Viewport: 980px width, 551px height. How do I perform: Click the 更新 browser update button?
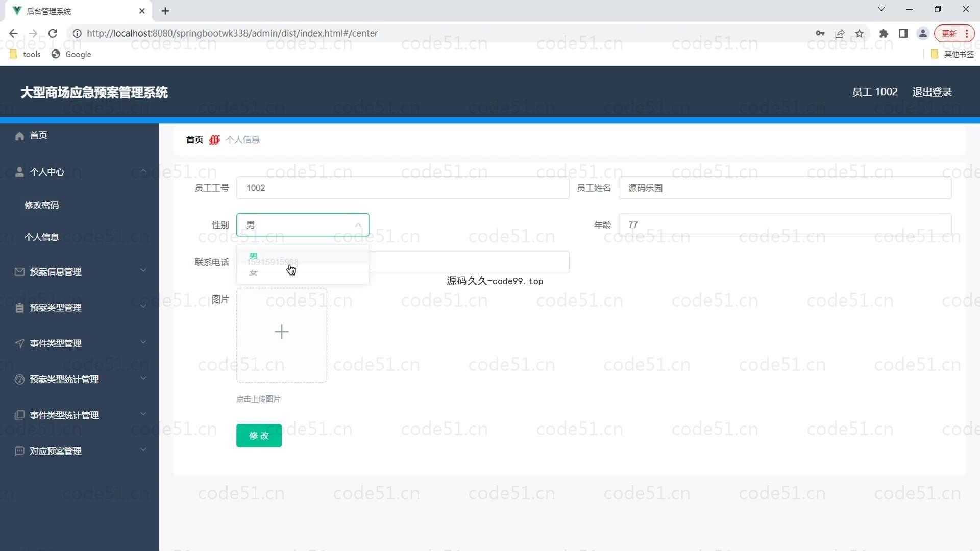(954, 33)
